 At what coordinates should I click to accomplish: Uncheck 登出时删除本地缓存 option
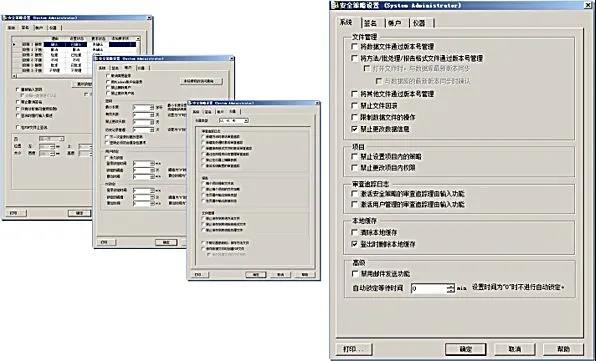point(355,244)
